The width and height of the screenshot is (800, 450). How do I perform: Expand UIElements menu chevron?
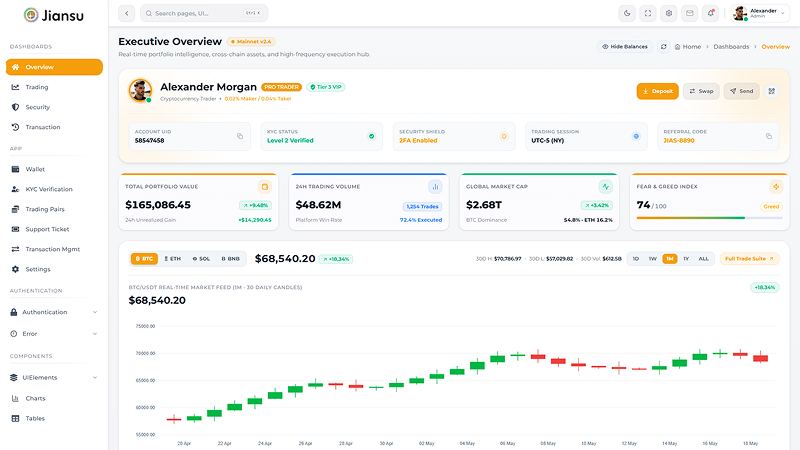coord(95,378)
